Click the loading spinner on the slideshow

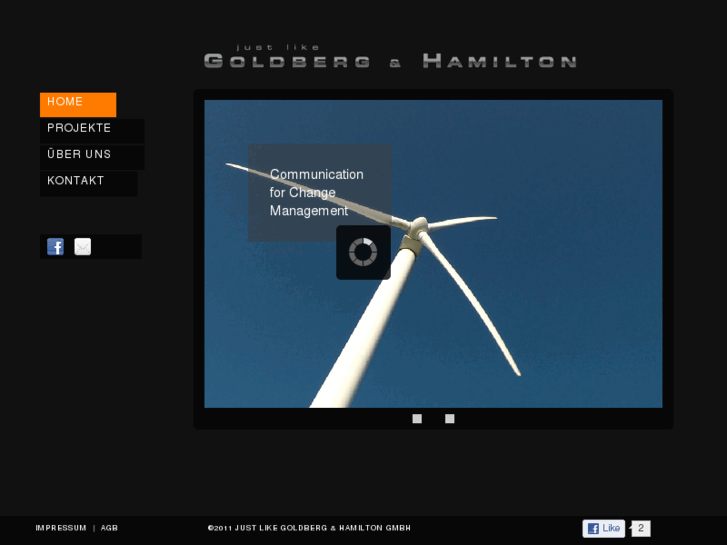click(363, 252)
